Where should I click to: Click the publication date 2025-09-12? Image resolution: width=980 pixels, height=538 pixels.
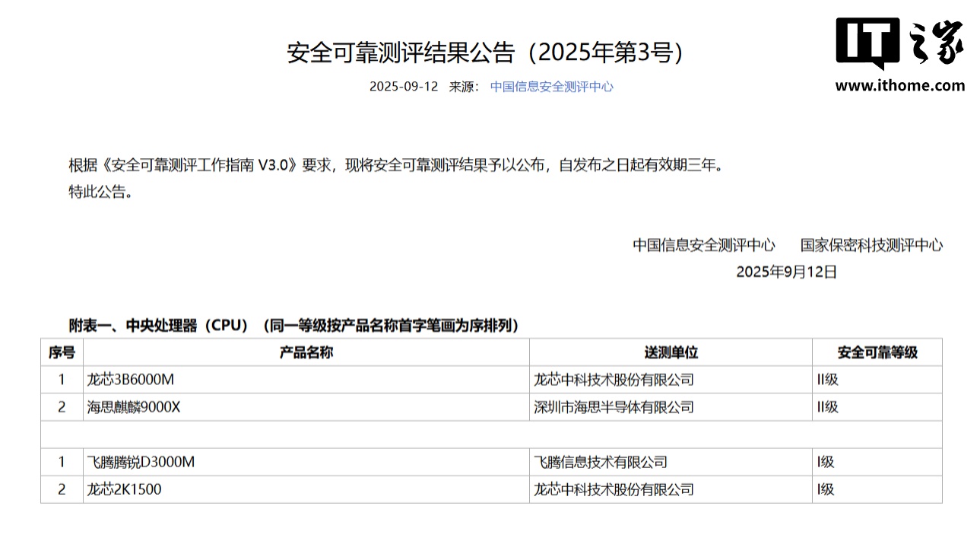coord(404,87)
